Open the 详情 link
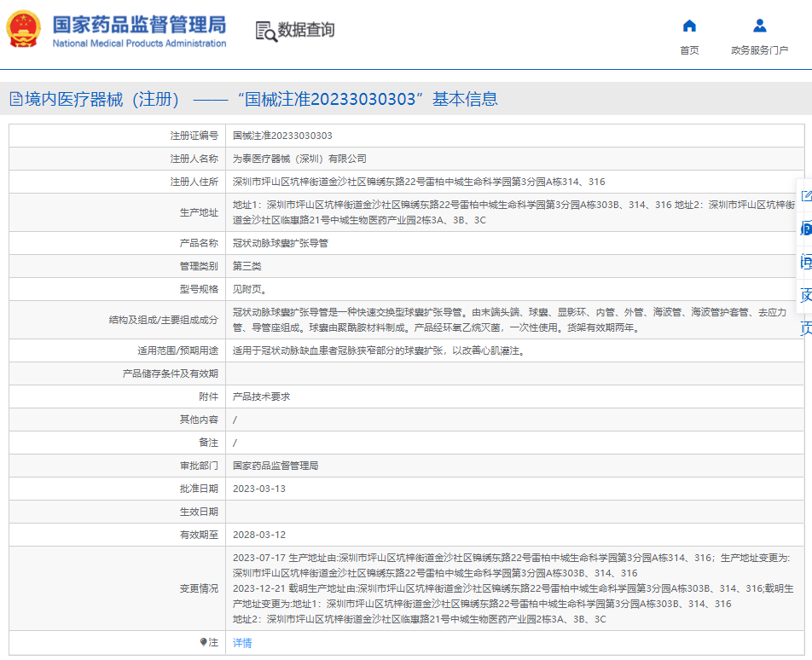This screenshot has width=812, height=660. 242,643
